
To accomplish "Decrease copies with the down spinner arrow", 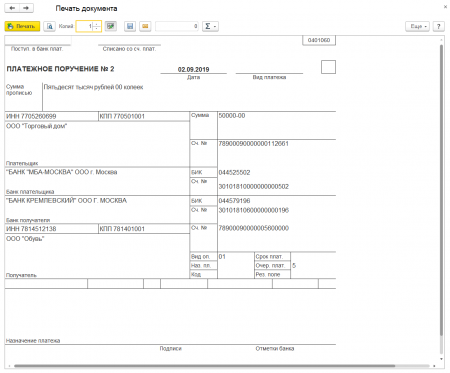I will [97, 29].
